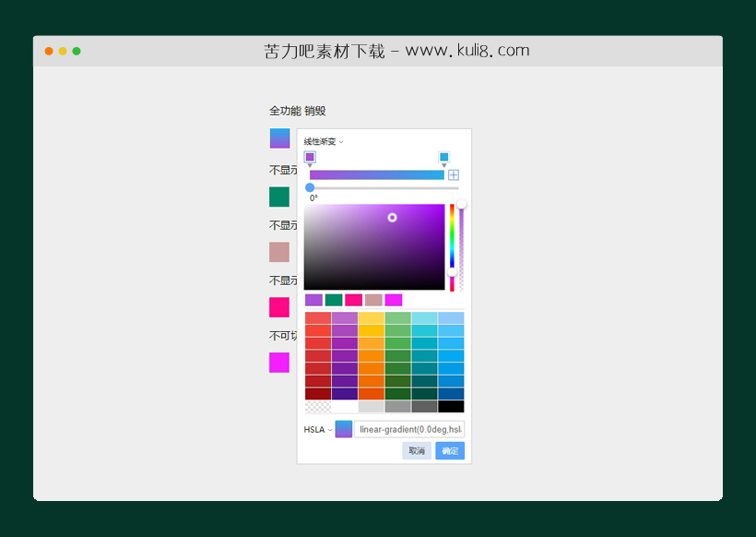Select the green color swatch on the left panel
This screenshot has height=537, width=756.
tap(278, 196)
